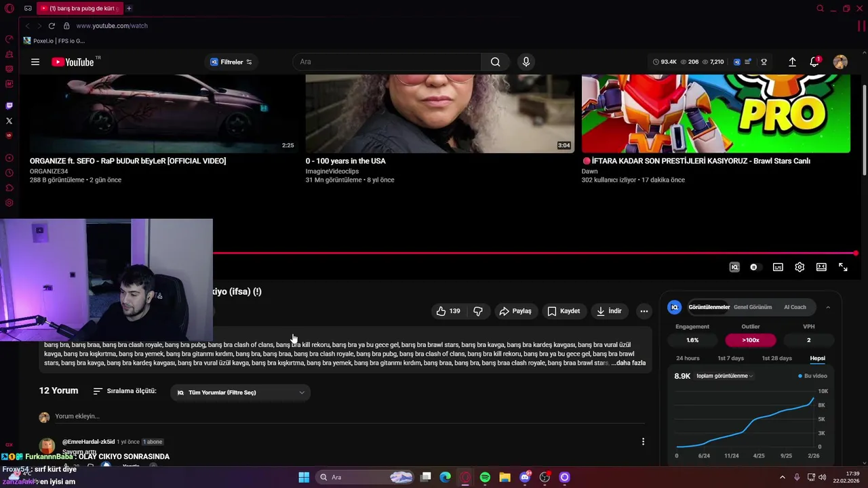Switch to AI Coach tab
The height and width of the screenshot is (488, 868).
pos(795,307)
